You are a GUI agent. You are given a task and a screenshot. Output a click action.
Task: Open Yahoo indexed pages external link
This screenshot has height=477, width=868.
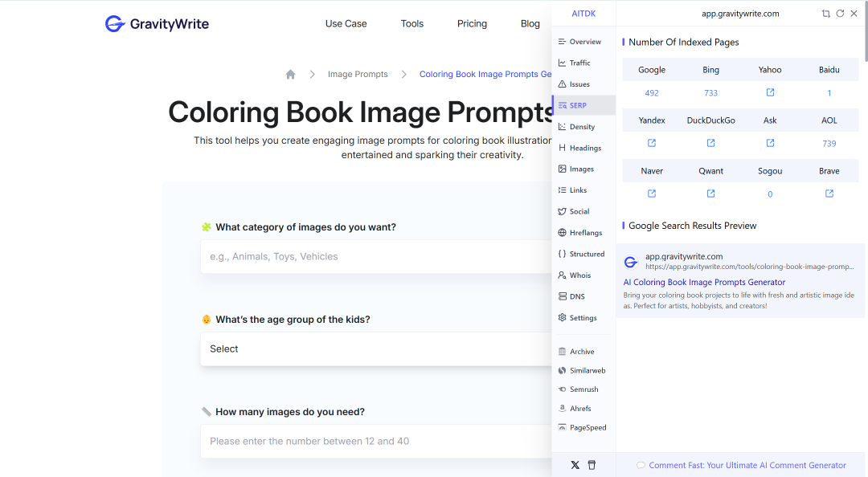tap(770, 92)
